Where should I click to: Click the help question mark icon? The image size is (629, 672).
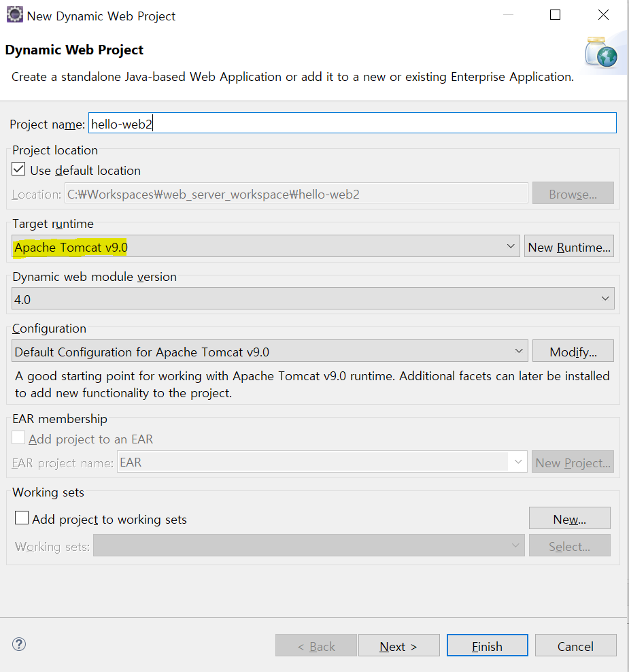click(19, 644)
